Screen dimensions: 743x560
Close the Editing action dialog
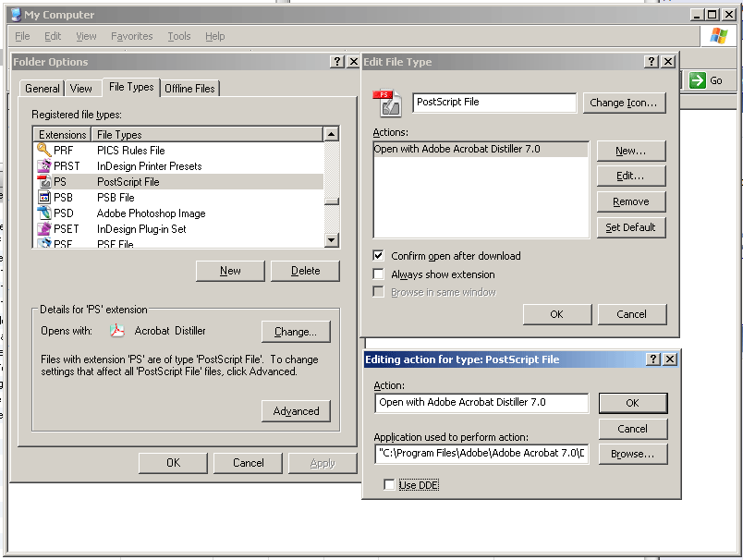(670, 359)
